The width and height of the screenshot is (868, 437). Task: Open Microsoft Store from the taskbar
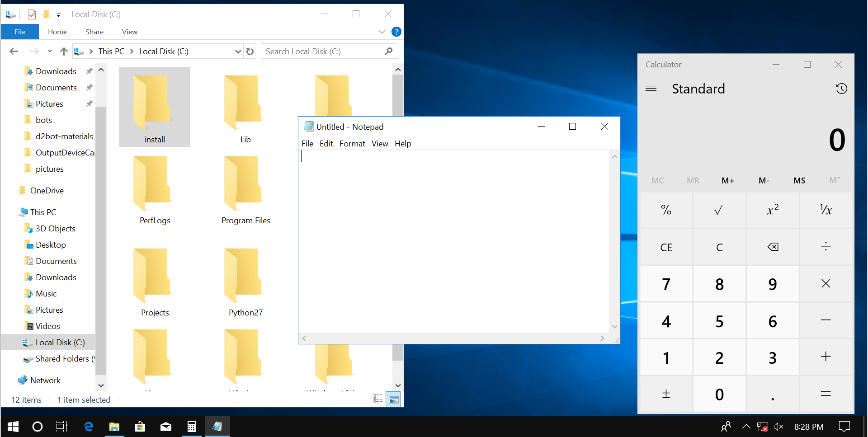tap(140, 427)
